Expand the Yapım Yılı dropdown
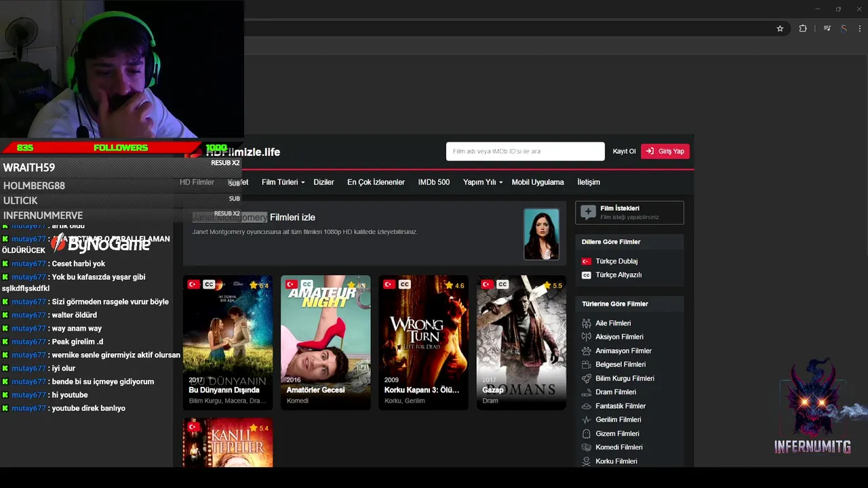 click(x=483, y=182)
